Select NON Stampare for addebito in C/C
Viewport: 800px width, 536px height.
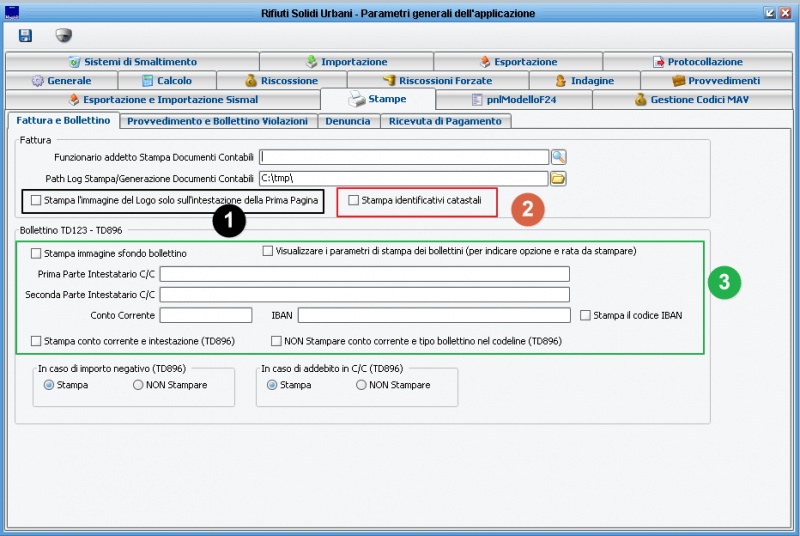[361, 385]
